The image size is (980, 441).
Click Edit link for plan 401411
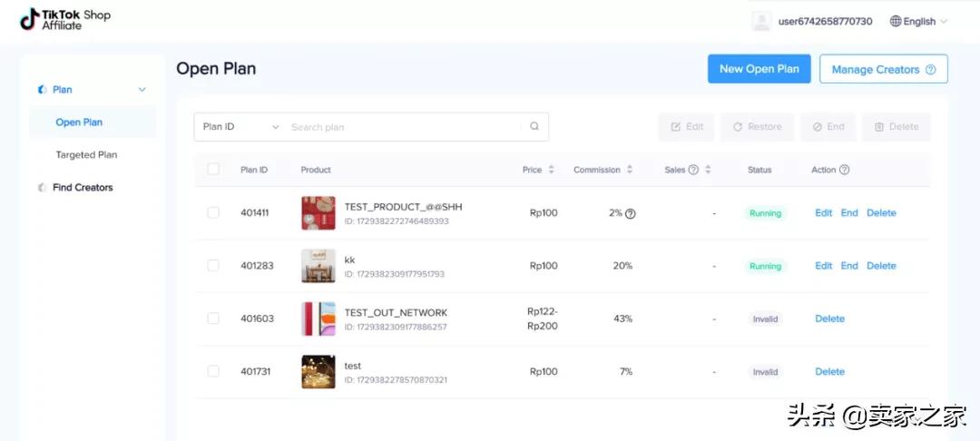[x=823, y=213]
